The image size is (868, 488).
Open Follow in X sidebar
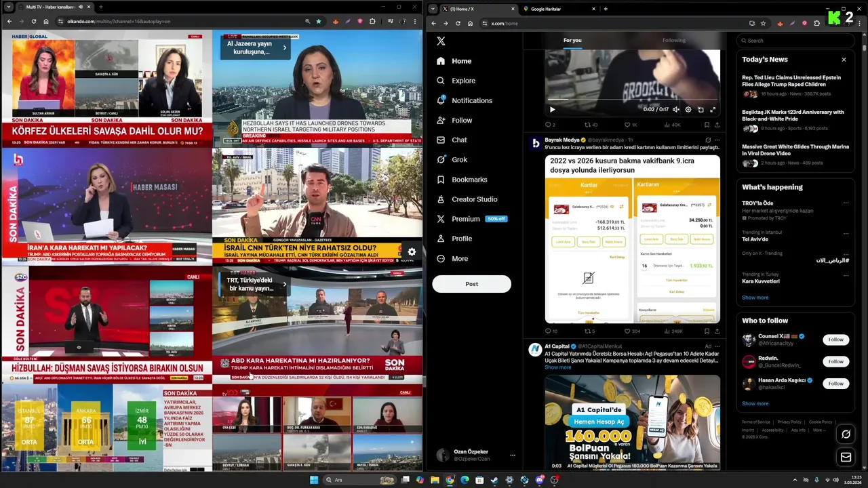click(x=454, y=120)
